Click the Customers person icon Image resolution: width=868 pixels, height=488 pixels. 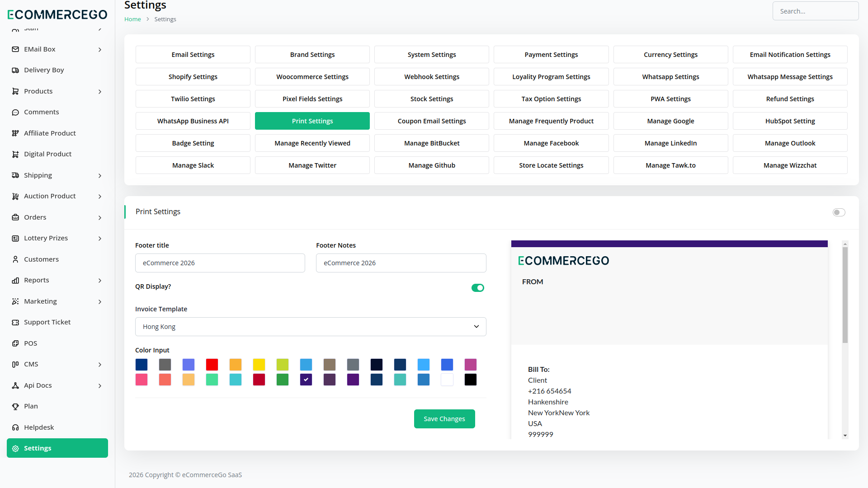pos(15,259)
